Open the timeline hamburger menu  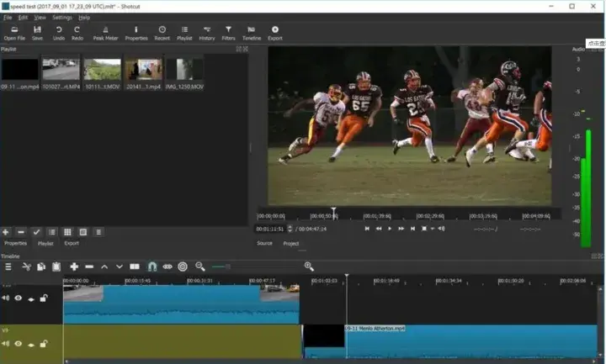8,266
